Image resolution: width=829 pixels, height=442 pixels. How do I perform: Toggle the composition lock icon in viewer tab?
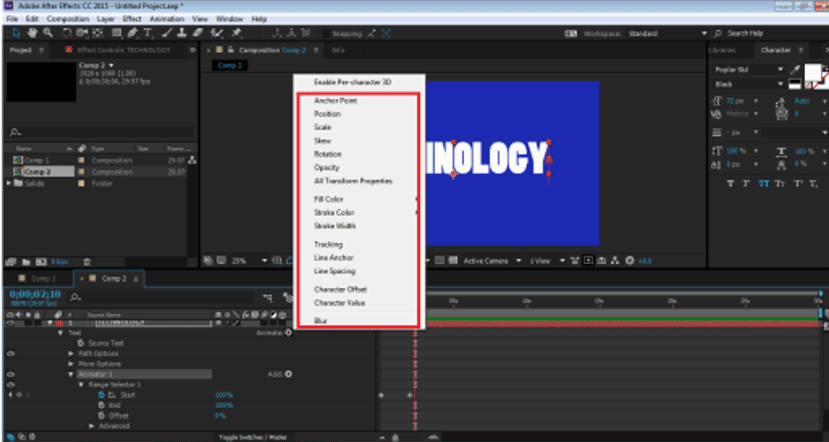pos(231,50)
